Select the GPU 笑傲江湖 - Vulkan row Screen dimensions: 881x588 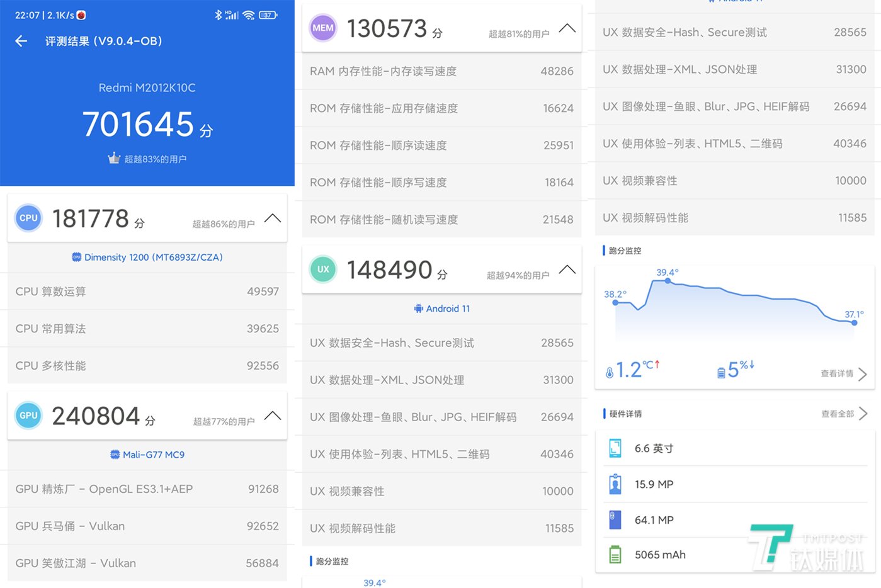pyautogui.click(x=147, y=563)
